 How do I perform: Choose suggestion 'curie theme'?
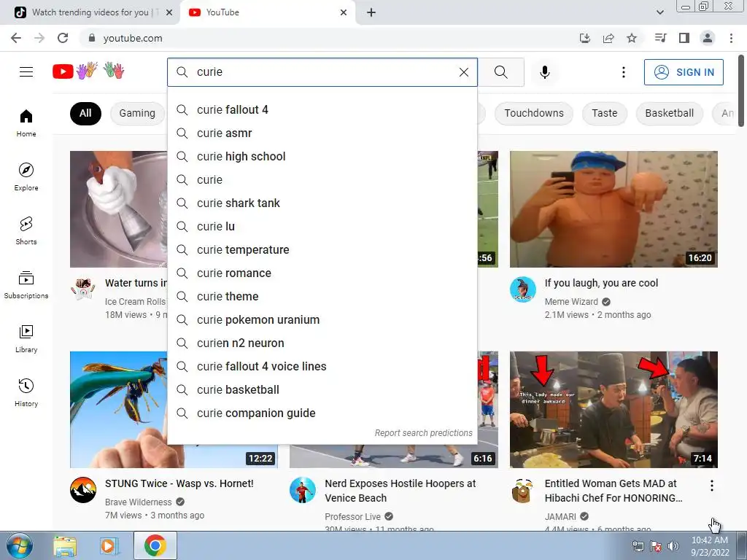point(322,296)
